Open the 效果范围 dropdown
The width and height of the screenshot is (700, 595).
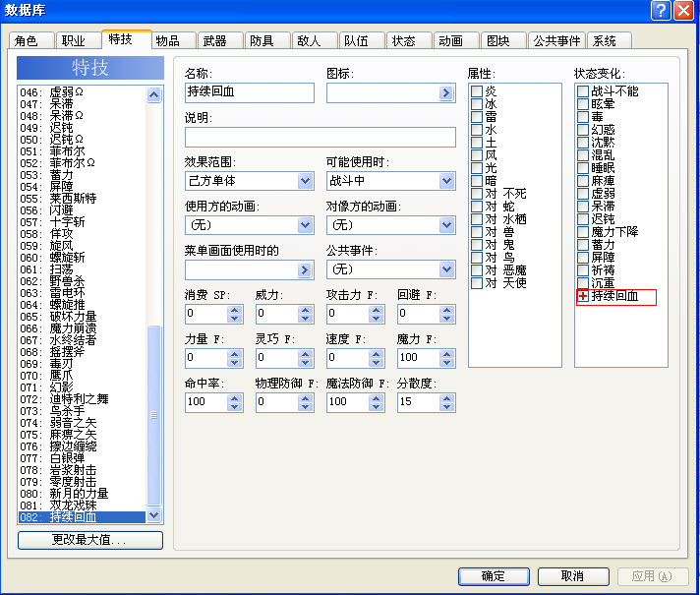(x=305, y=181)
